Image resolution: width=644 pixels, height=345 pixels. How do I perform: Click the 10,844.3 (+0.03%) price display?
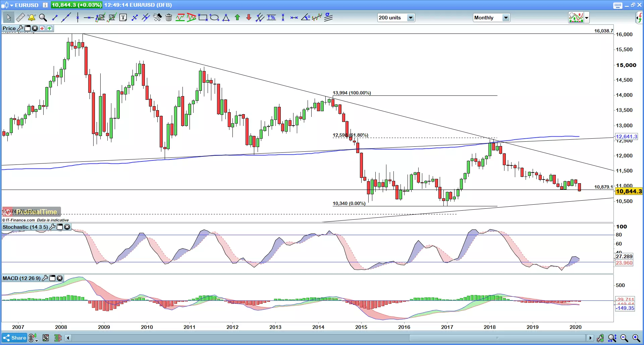coord(76,5)
